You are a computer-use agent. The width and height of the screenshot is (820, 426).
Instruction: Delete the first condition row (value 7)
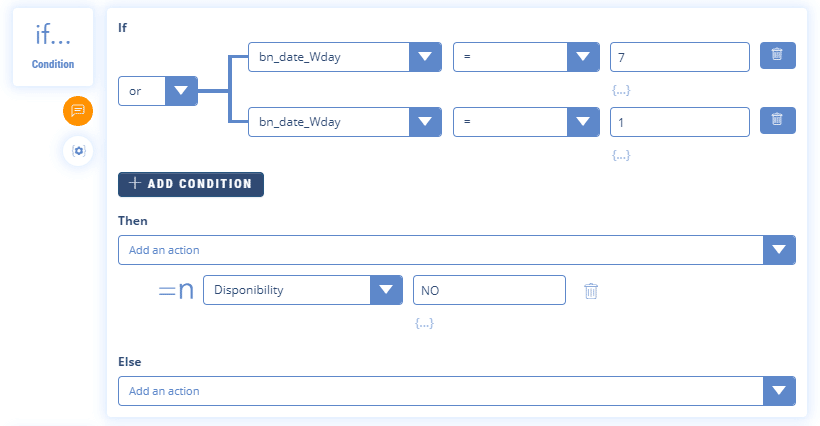pyautogui.click(x=777, y=56)
